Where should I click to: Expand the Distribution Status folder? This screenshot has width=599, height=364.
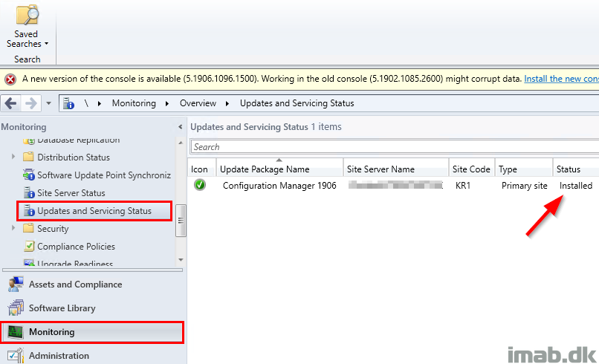[13, 157]
